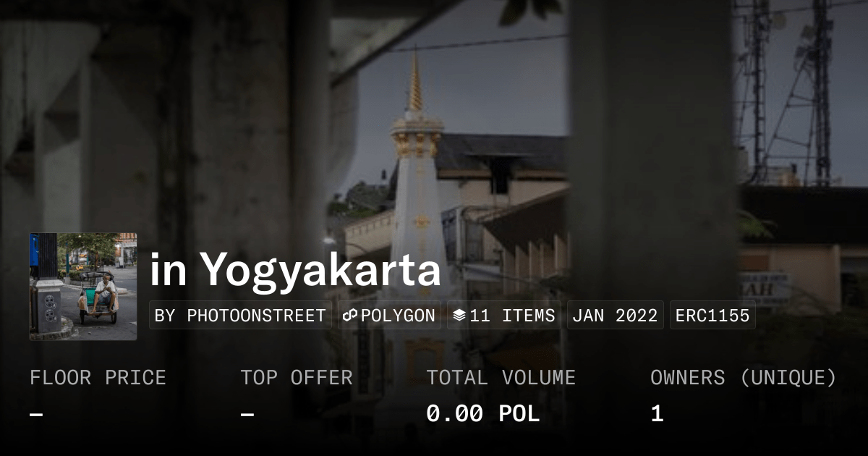Viewport: 868px width, 456px height.
Task: Select the 11 ITEMS badge
Action: pos(504,316)
